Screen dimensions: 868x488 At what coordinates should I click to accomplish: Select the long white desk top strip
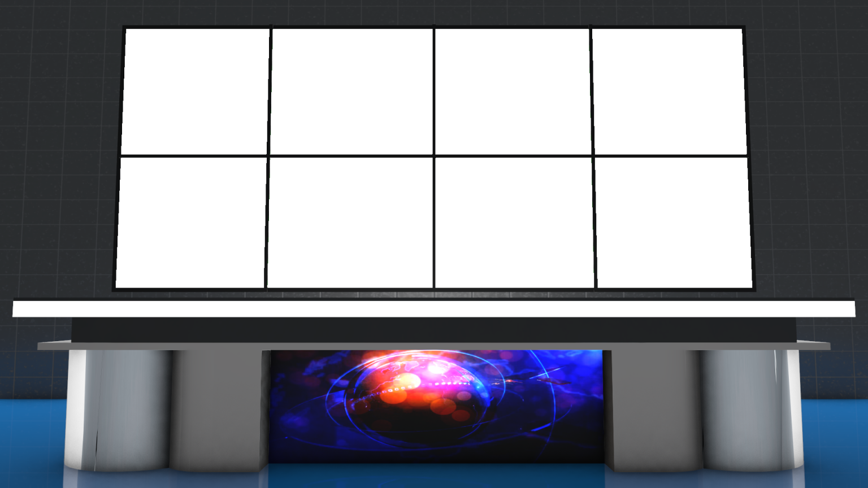(x=434, y=309)
